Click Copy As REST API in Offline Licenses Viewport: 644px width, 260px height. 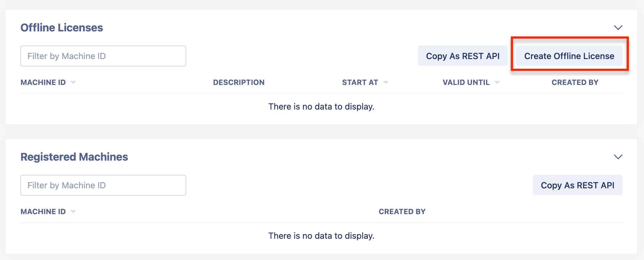463,56
